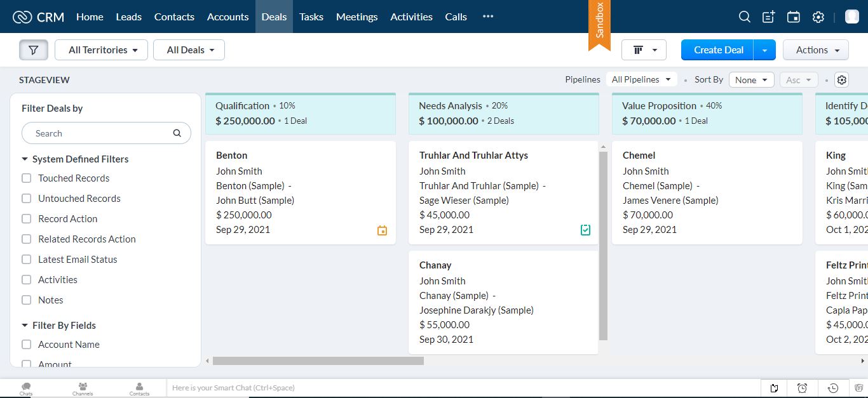The width and height of the screenshot is (868, 398).
Task: Open the All Territories dropdown
Action: [102, 50]
